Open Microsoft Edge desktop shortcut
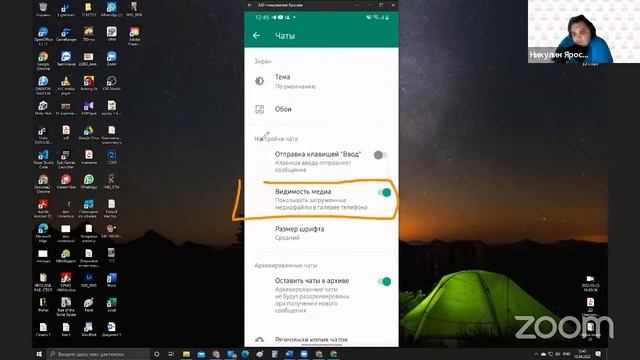This screenshot has height=360, width=640. 43,232
